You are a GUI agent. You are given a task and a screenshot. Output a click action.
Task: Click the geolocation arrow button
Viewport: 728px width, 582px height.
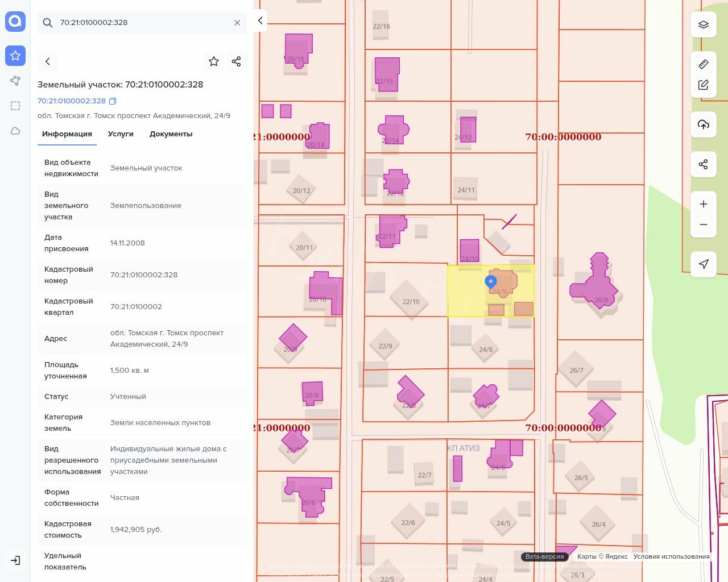coord(704,264)
